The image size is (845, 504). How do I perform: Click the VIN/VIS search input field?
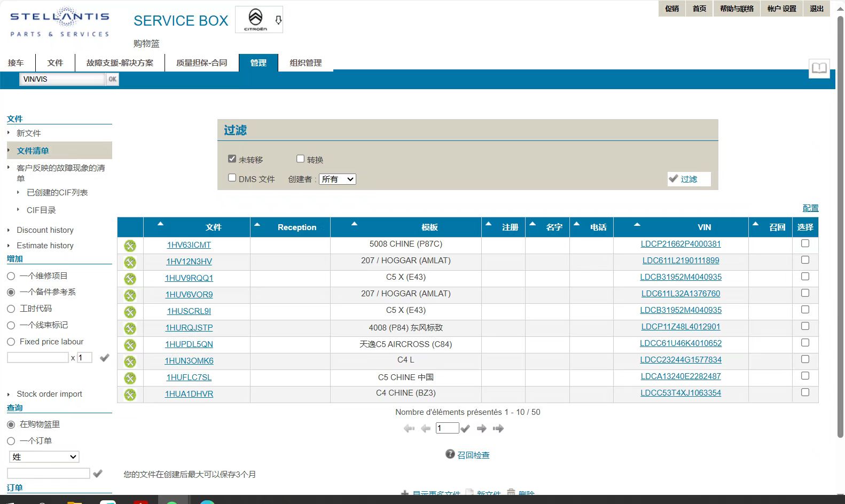(62, 79)
